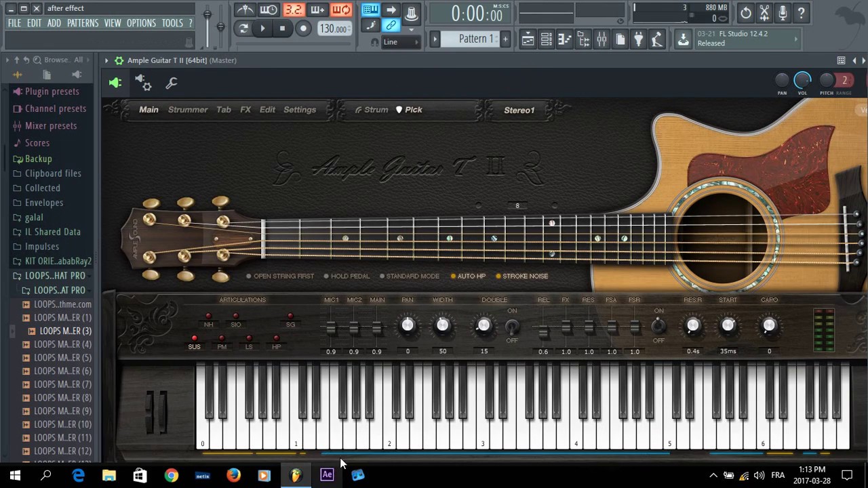Click the Record button
Screen dimensions: 868x488
pyautogui.click(x=303, y=28)
